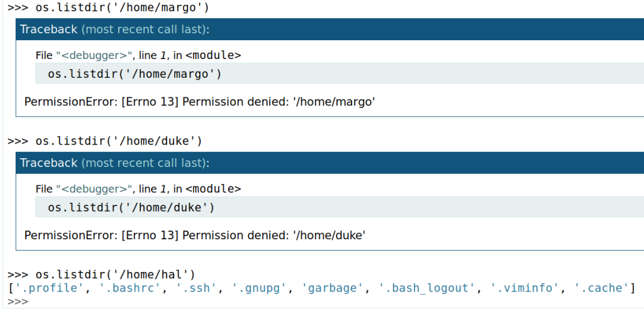Click the Traceback header above the margo error
Screen dimensions: 644x309
coord(114,30)
